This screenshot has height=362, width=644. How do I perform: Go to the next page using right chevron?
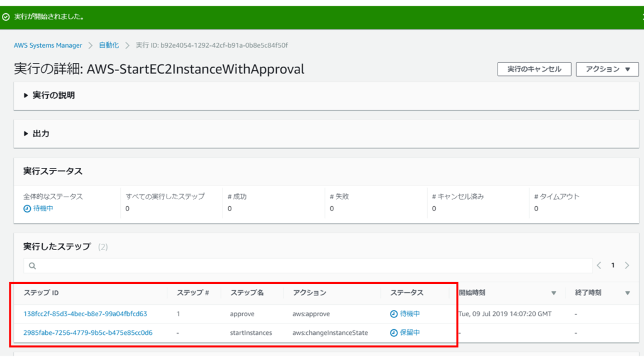[x=627, y=265]
